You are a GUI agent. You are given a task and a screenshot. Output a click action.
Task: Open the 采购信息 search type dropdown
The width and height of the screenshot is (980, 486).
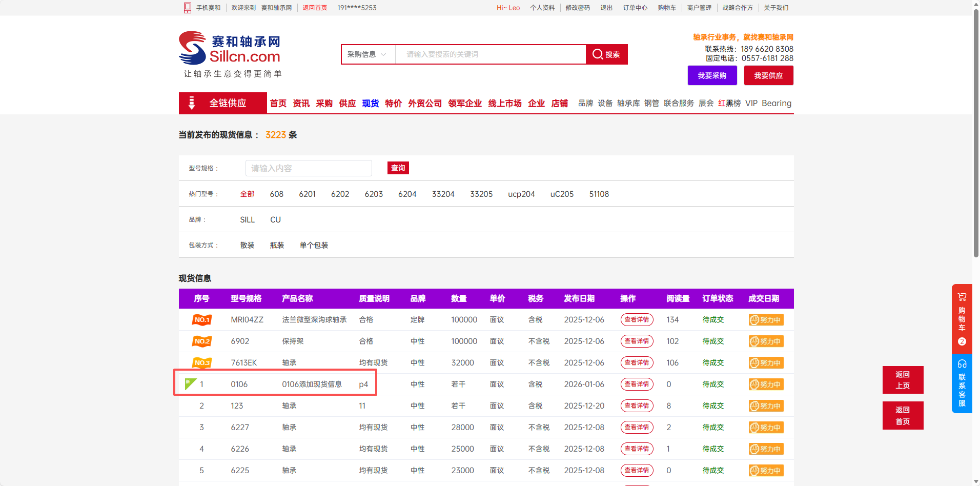coord(367,54)
